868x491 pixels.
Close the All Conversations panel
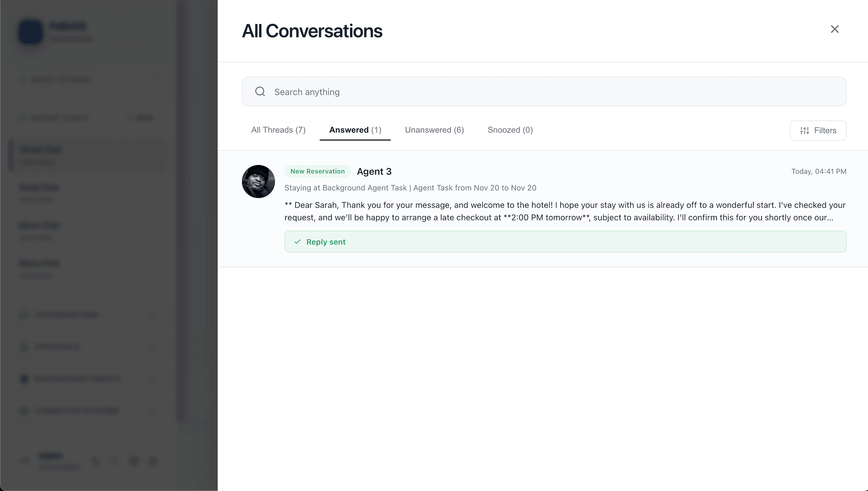coord(834,29)
